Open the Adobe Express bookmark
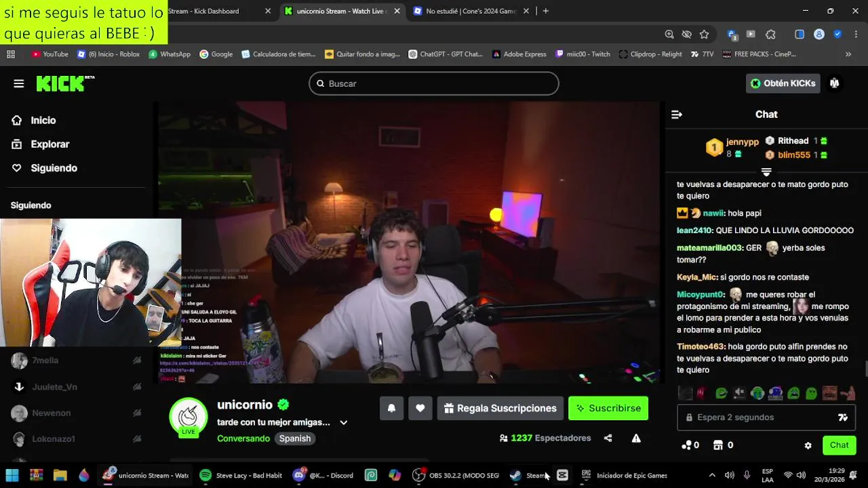This screenshot has height=488, width=868. 519,54
